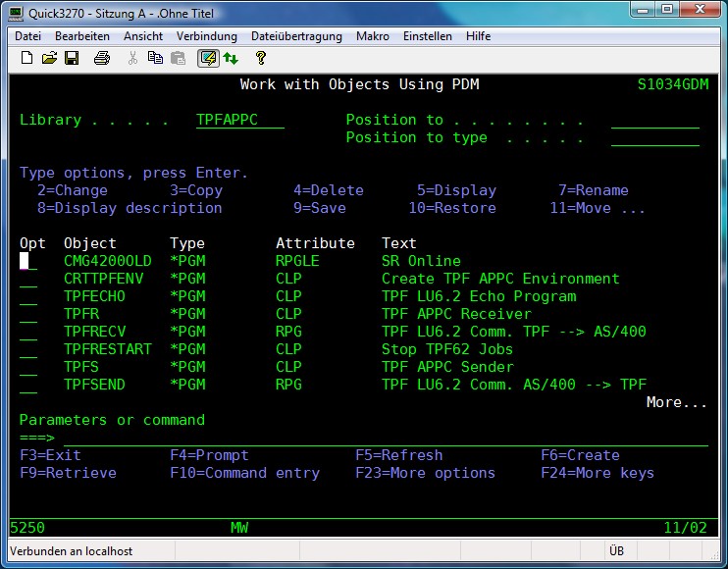Click the Opt field for TPFR
The image size is (728, 569).
tap(28, 314)
